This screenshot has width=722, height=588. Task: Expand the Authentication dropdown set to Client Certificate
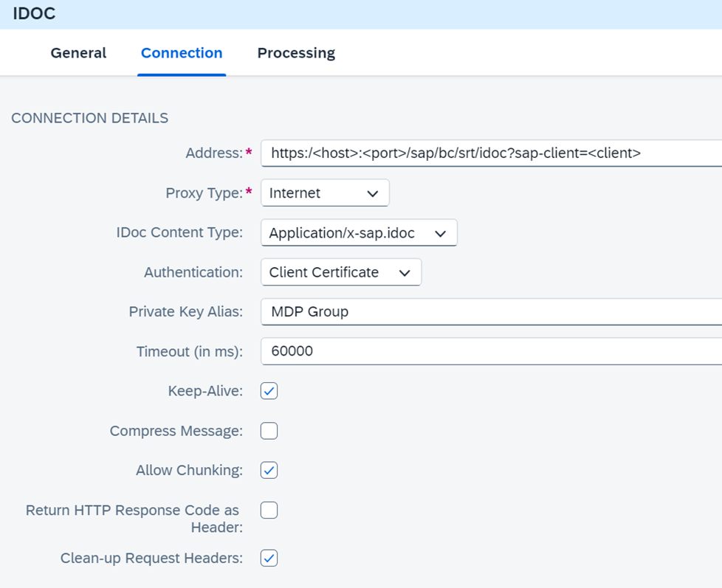coord(340,272)
